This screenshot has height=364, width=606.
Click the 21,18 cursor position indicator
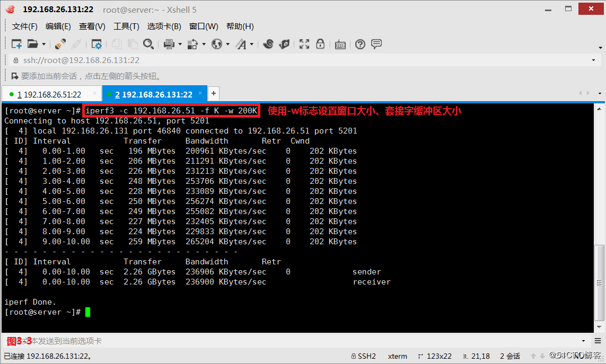pyautogui.click(x=476, y=356)
